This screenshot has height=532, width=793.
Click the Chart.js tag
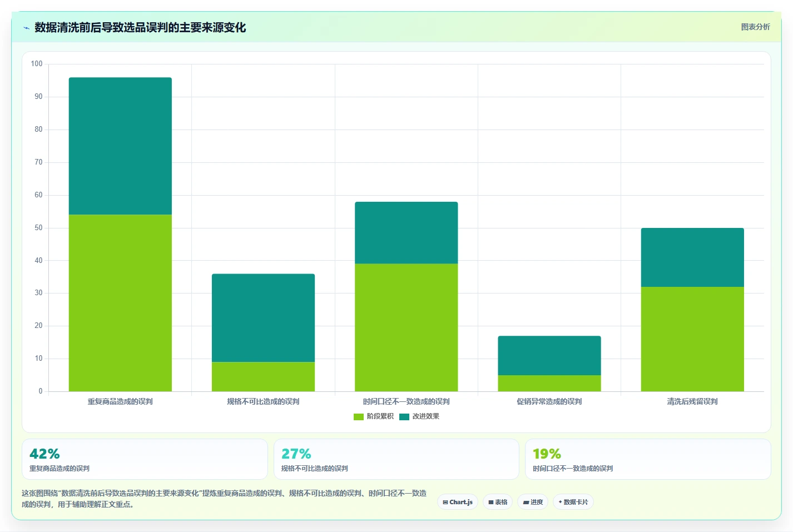tap(458, 502)
